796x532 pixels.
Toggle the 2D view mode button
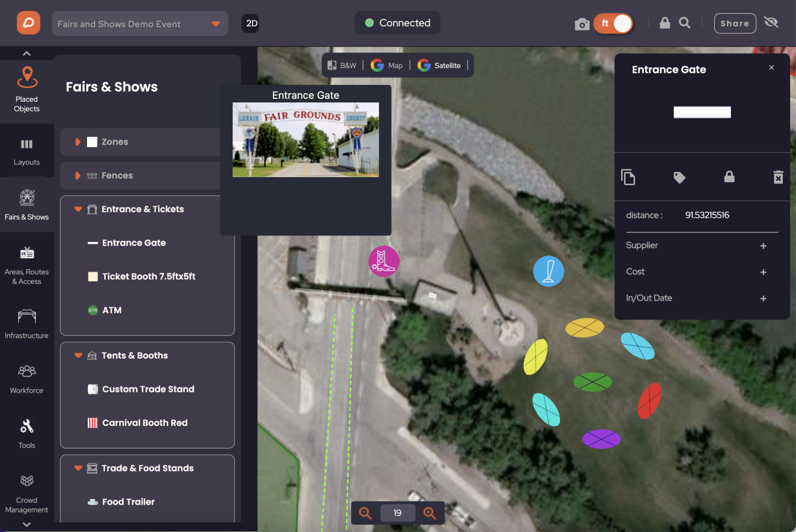pyautogui.click(x=251, y=24)
